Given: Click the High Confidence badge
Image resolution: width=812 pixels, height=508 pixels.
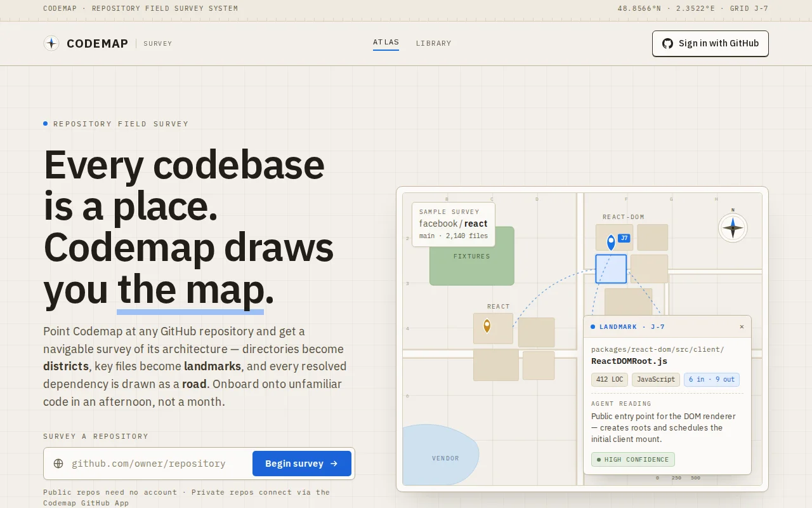Looking at the screenshot, I should click(x=633, y=460).
